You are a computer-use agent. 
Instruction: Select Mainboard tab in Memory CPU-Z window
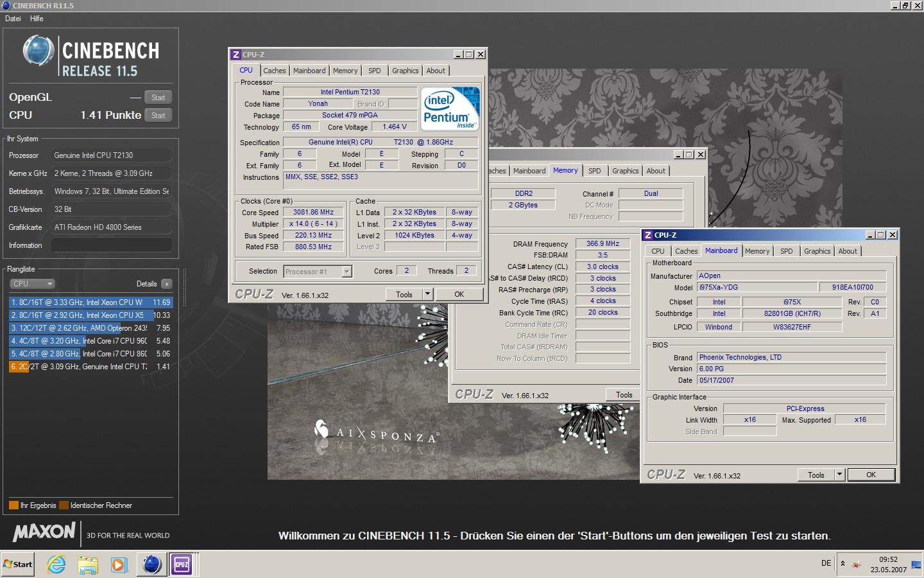click(x=529, y=171)
